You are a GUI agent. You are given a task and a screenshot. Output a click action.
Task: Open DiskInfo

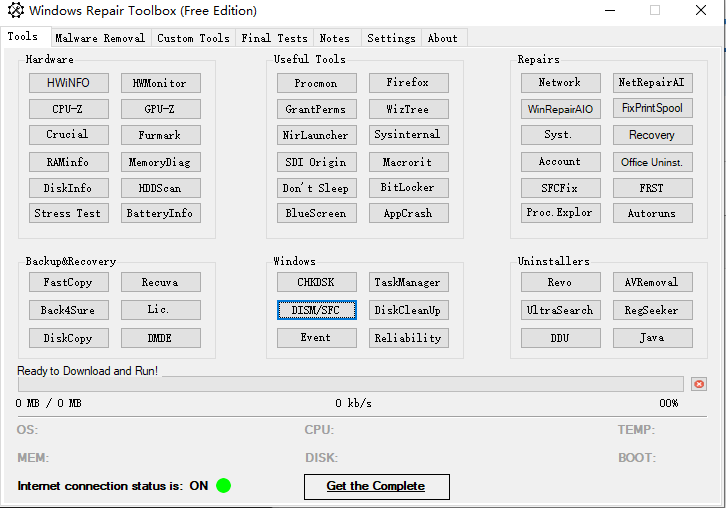point(69,188)
